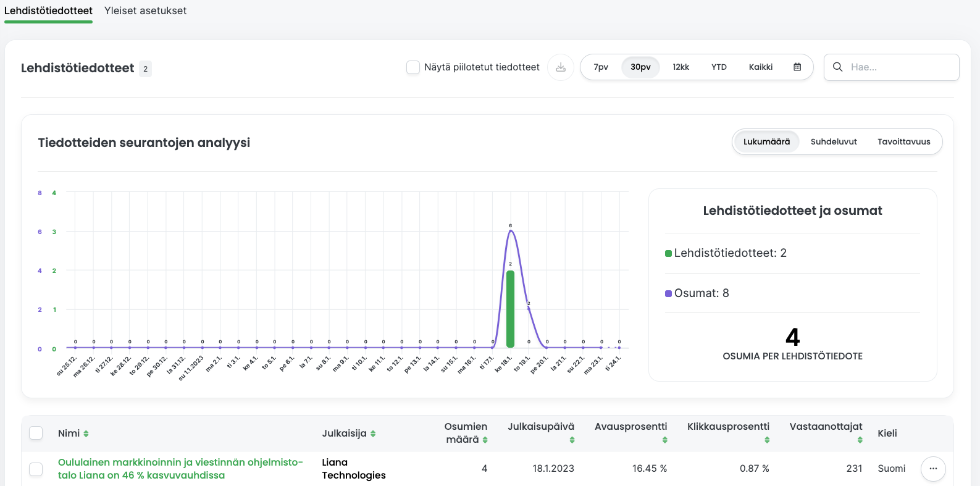Viewport: 980px width, 486px height.
Task: Open the row actions ellipsis button
Action: [933, 469]
